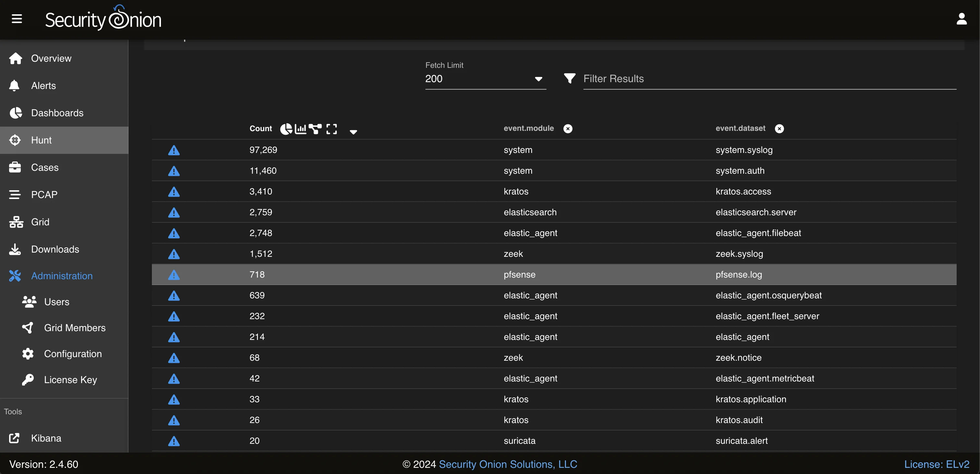
Task: Collapse the Administration section
Action: (64, 276)
